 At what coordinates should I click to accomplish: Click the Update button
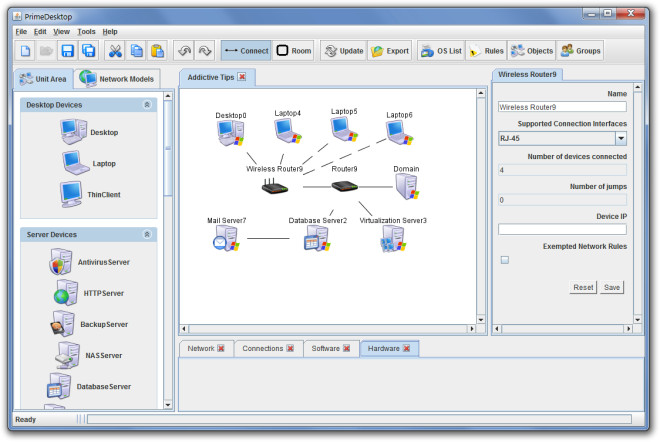[x=344, y=51]
